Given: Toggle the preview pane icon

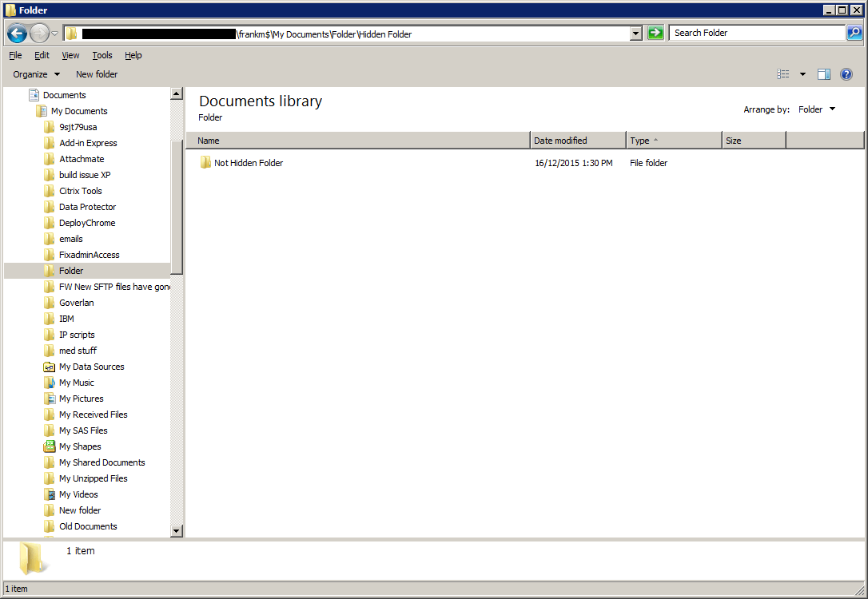Looking at the screenshot, I should pyautogui.click(x=824, y=74).
